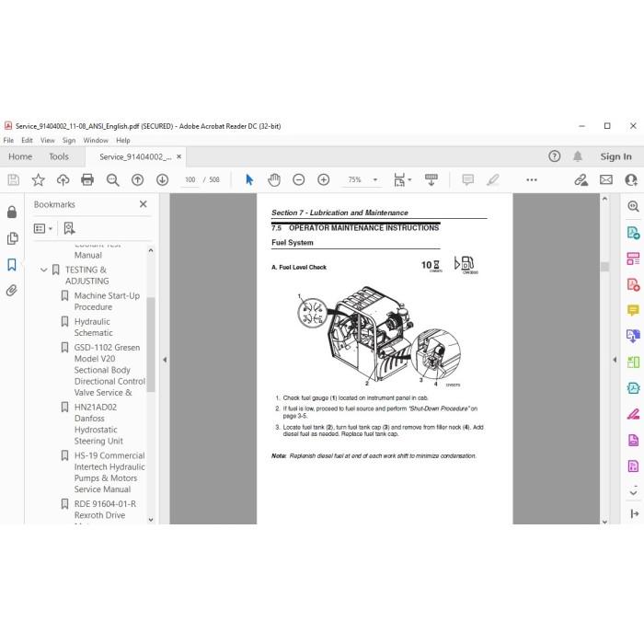The width and height of the screenshot is (644, 644).
Task: Close the Service_91404002 document tab
Action: pyautogui.click(x=179, y=156)
